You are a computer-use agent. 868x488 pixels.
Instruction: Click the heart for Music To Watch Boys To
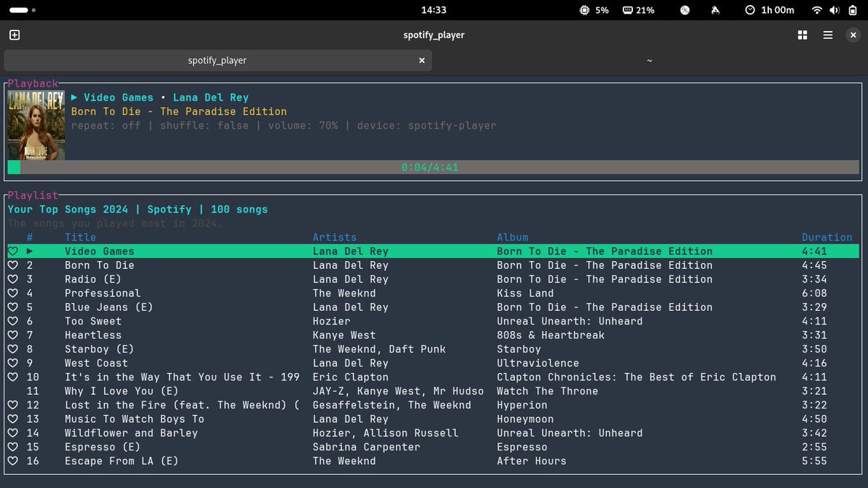(x=12, y=419)
